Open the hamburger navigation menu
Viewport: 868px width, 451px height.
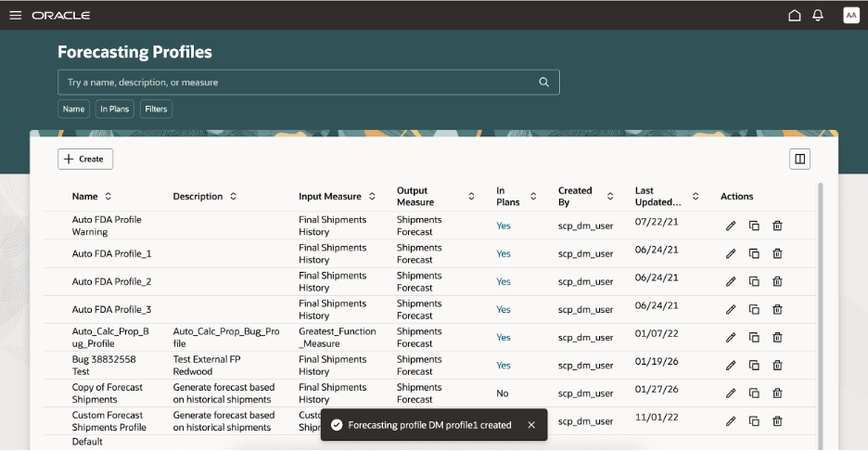click(x=15, y=16)
